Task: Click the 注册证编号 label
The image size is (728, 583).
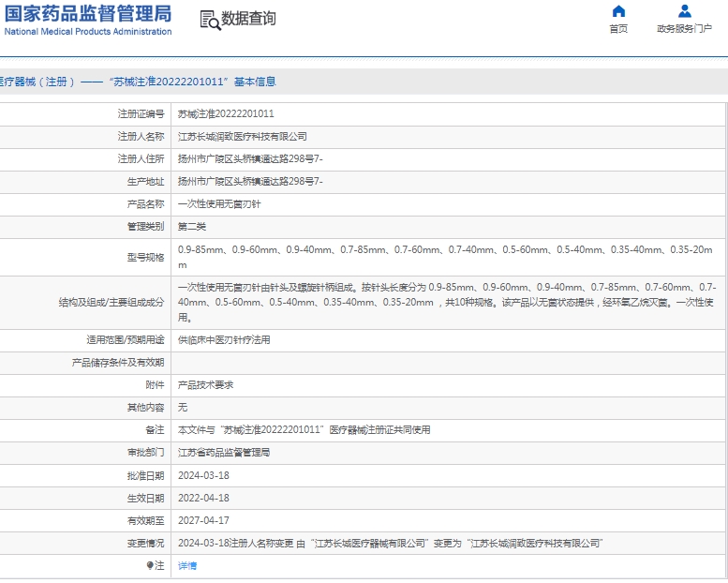Action: pyautogui.click(x=141, y=113)
